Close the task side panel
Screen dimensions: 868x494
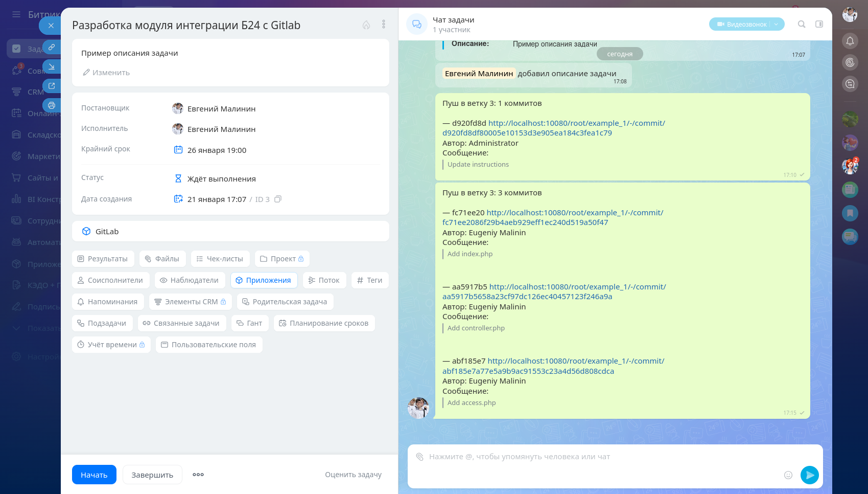(x=51, y=26)
